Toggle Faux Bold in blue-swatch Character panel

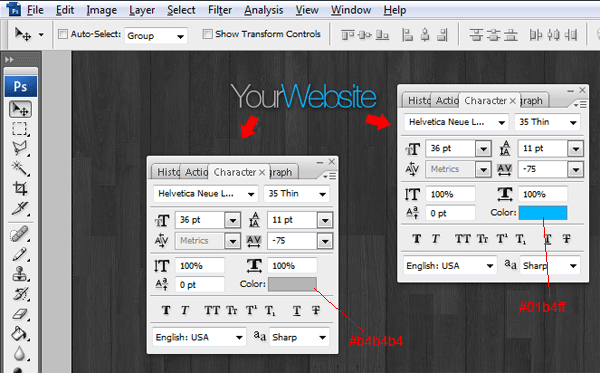pyautogui.click(x=416, y=239)
